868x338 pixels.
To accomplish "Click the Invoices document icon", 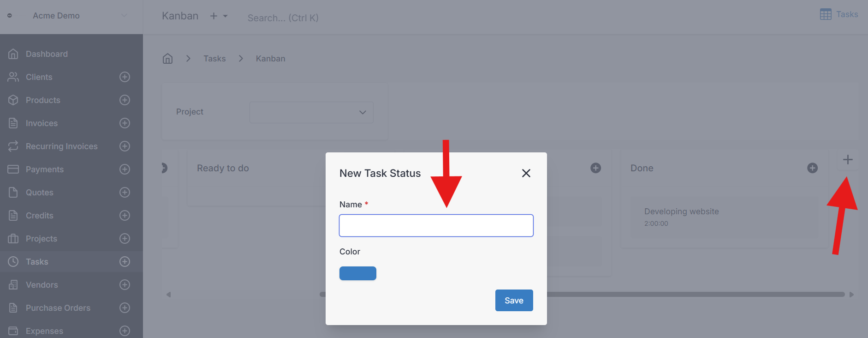I will (13, 123).
